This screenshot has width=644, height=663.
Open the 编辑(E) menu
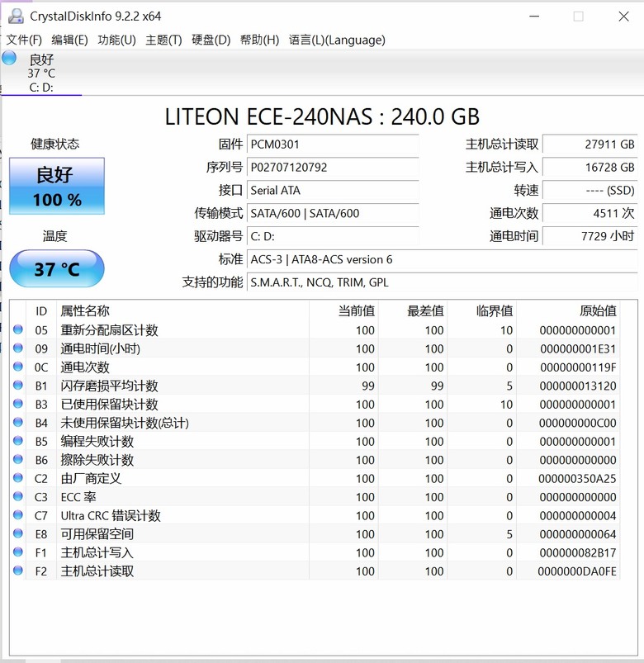point(70,40)
